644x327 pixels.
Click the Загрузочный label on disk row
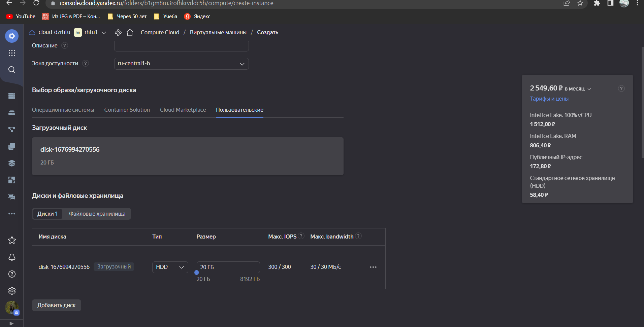point(114,266)
